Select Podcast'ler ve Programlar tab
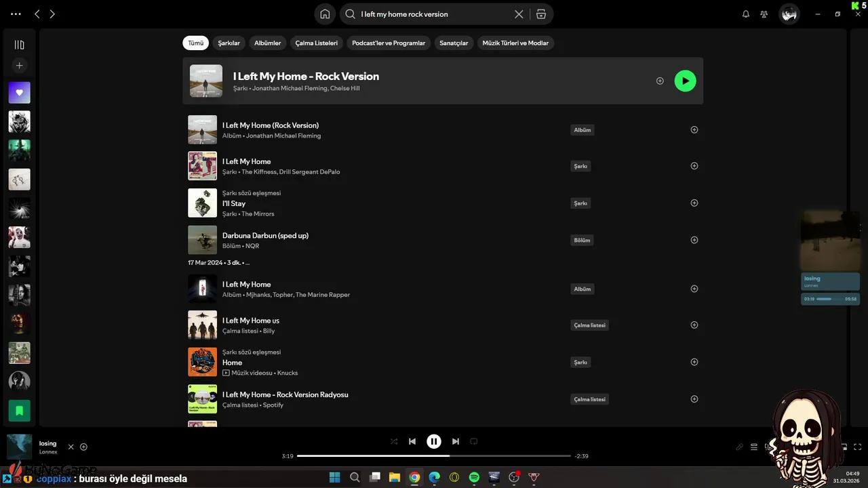Image resolution: width=868 pixels, height=488 pixels. (x=389, y=43)
